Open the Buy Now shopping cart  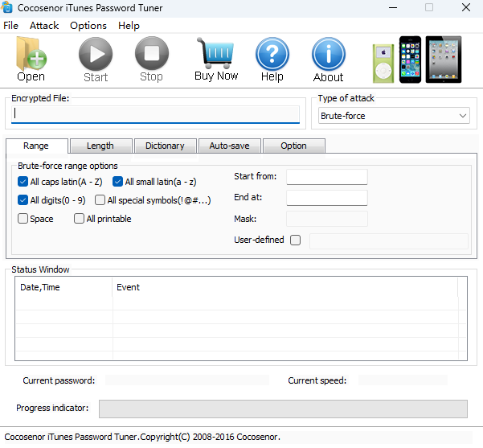(216, 60)
